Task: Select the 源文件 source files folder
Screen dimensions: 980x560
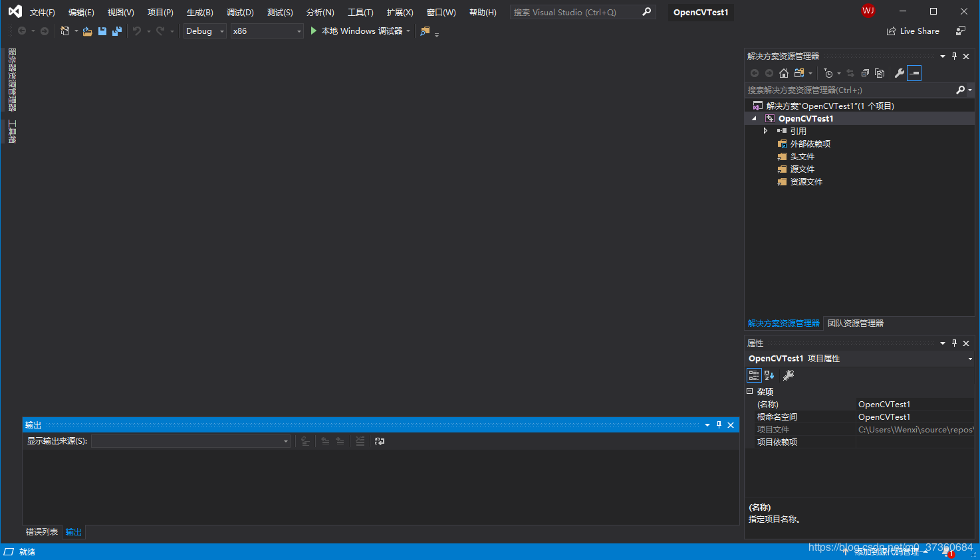Action: 802,169
